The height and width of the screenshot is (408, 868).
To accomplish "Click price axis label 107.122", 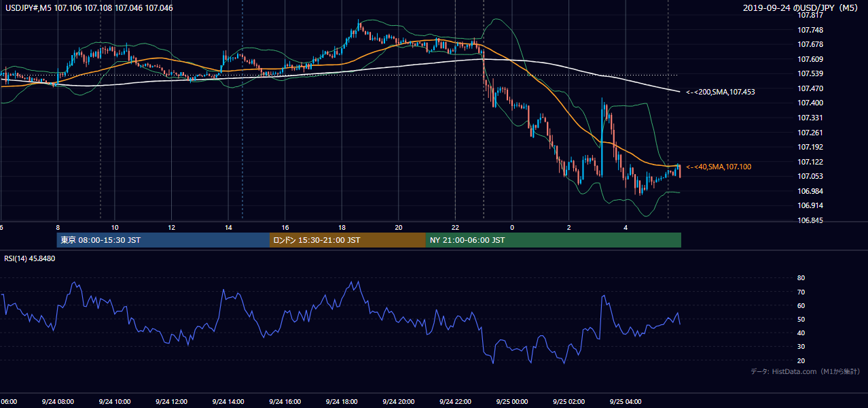I will point(811,162).
